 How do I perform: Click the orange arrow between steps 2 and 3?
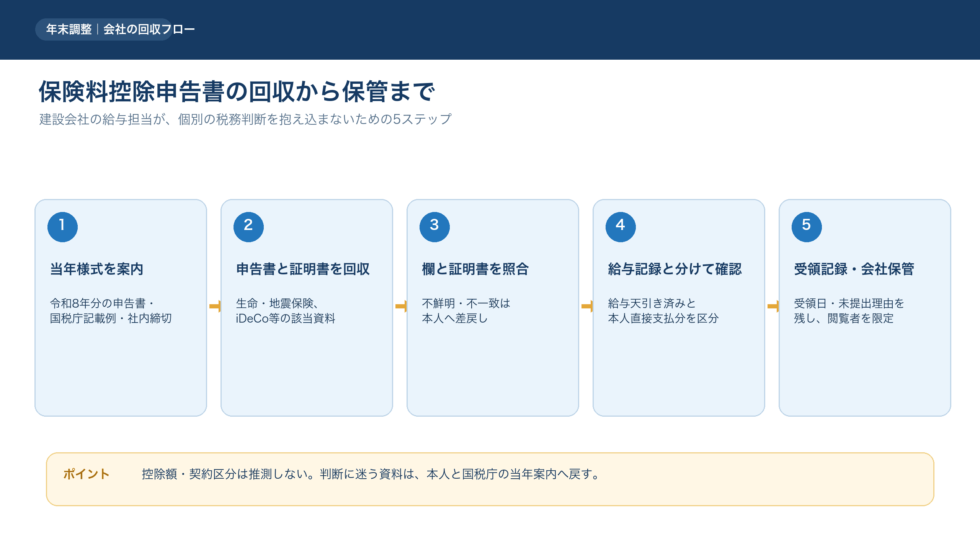point(401,306)
